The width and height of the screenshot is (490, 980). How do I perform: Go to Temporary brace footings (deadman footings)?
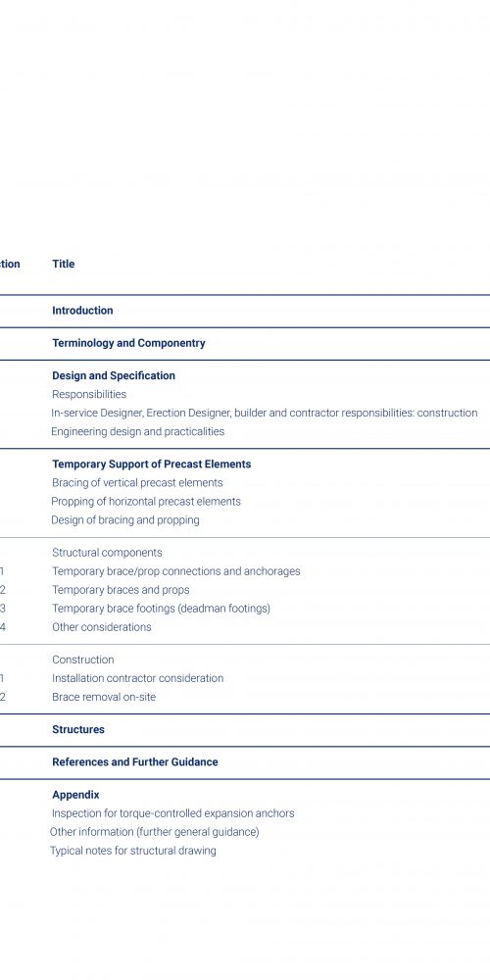[161, 609]
